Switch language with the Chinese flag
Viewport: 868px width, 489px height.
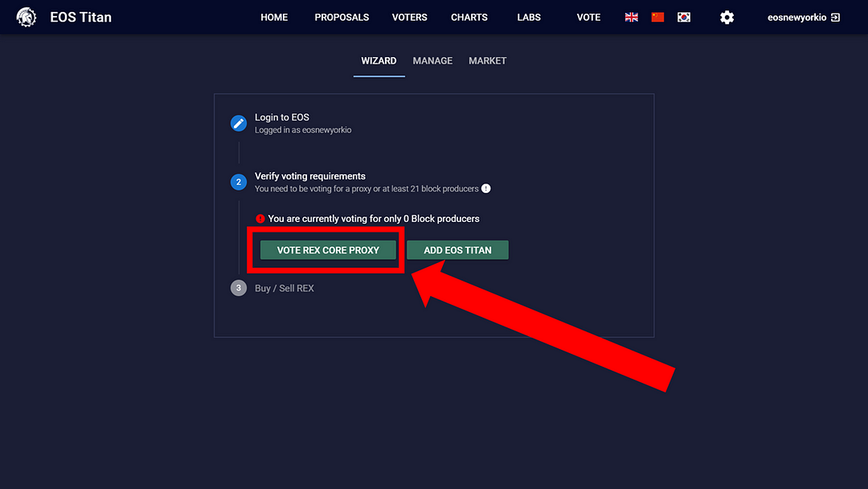point(657,17)
